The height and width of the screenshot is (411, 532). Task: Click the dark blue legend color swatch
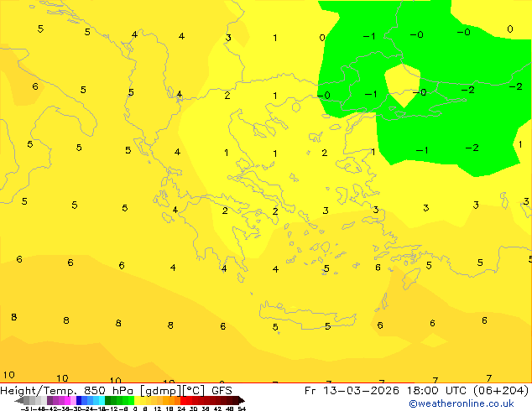(79, 400)
